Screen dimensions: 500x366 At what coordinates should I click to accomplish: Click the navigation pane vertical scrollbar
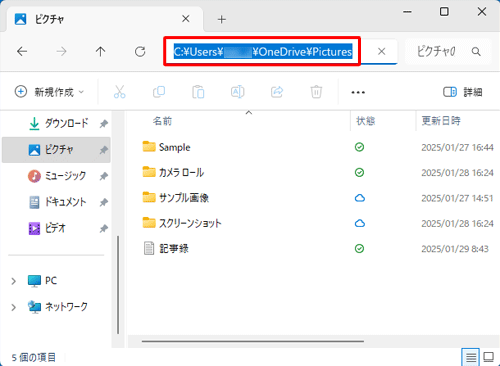pyautogui.click(x=118, y=285)
